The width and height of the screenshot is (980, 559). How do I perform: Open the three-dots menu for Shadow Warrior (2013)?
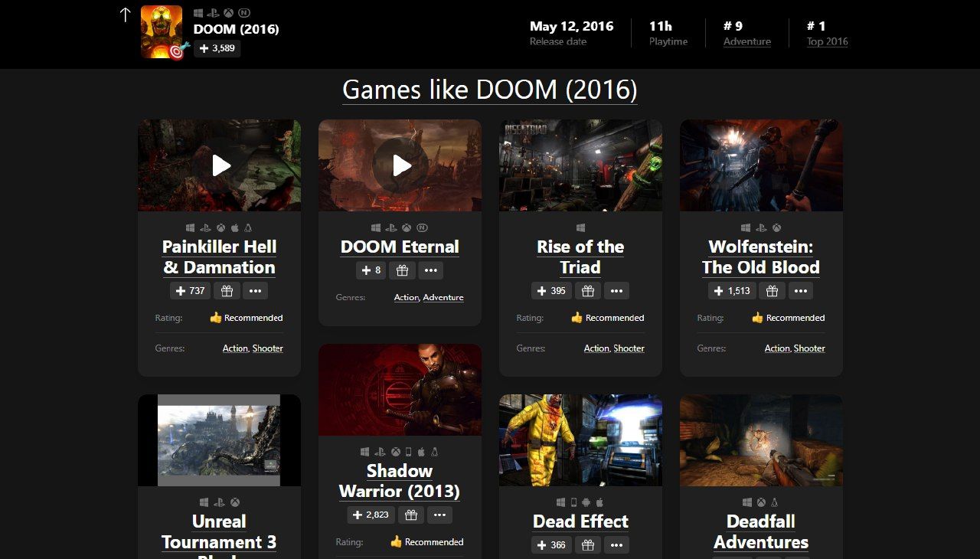click(440, 515)
